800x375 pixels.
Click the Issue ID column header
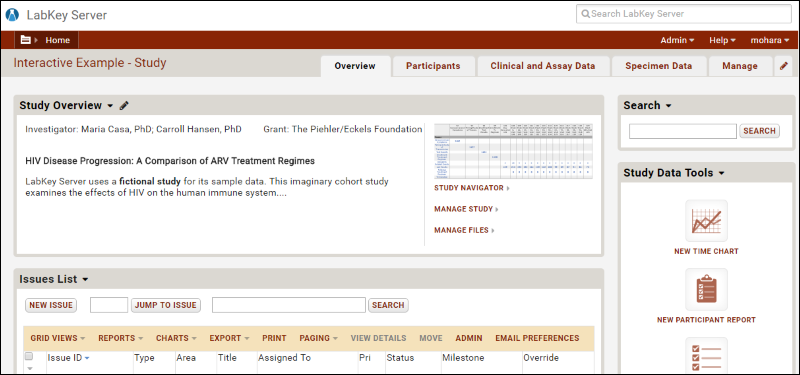[64, 358]
